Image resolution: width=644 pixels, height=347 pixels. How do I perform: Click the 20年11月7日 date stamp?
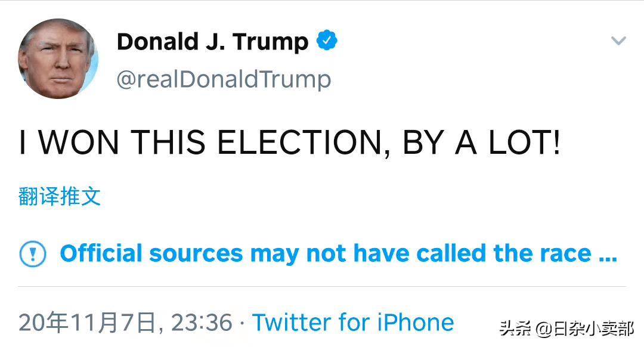pos(87,323)
